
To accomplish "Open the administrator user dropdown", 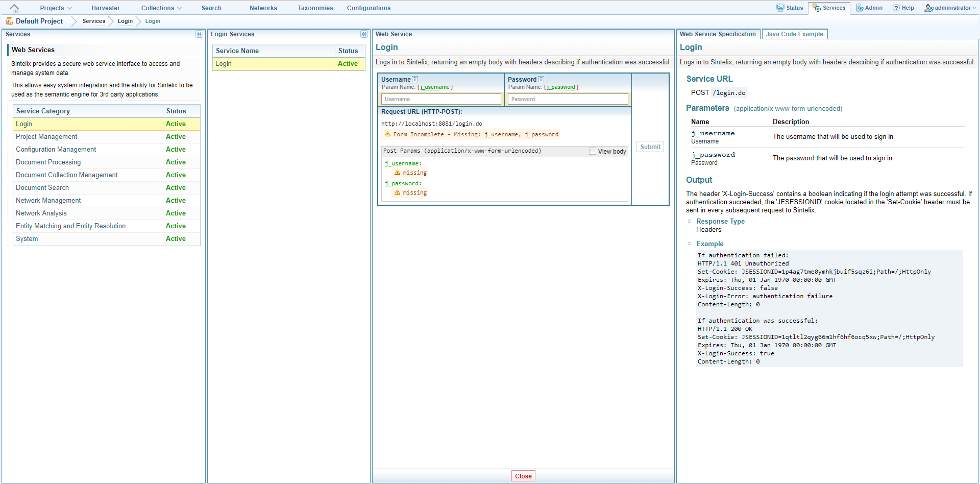I will point(951,8).
